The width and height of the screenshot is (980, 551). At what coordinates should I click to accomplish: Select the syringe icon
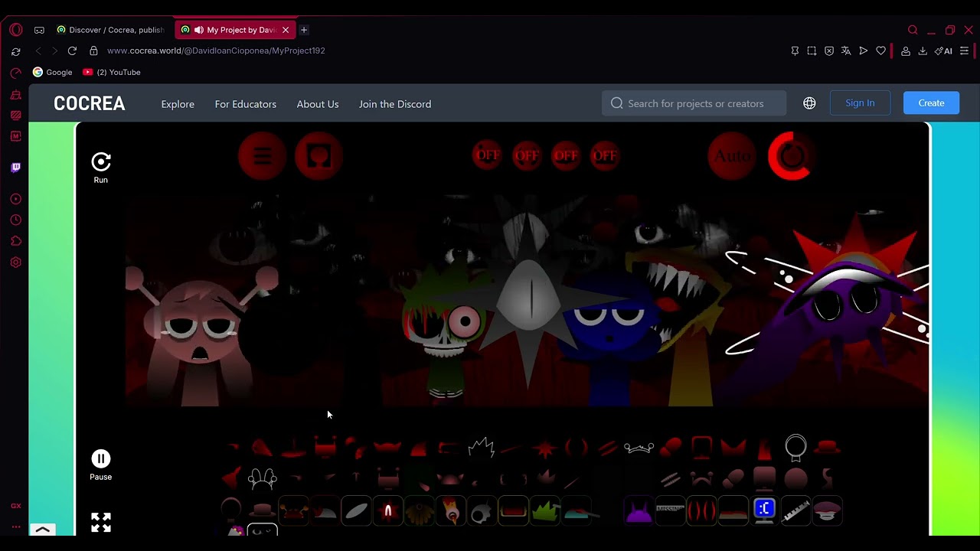tap(795, 510)
